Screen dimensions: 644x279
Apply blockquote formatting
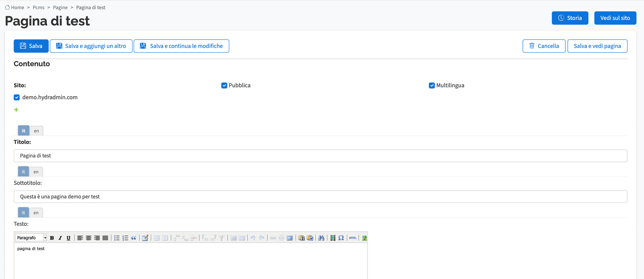[x=133, y=238]
